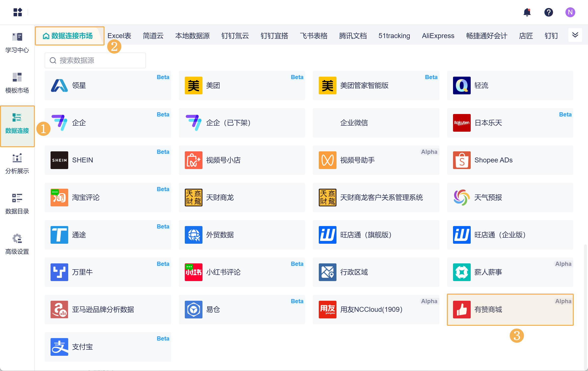Select the 企业微信 connector card
Viewport: 588px width, 371px height.
[x=376, y=123]
